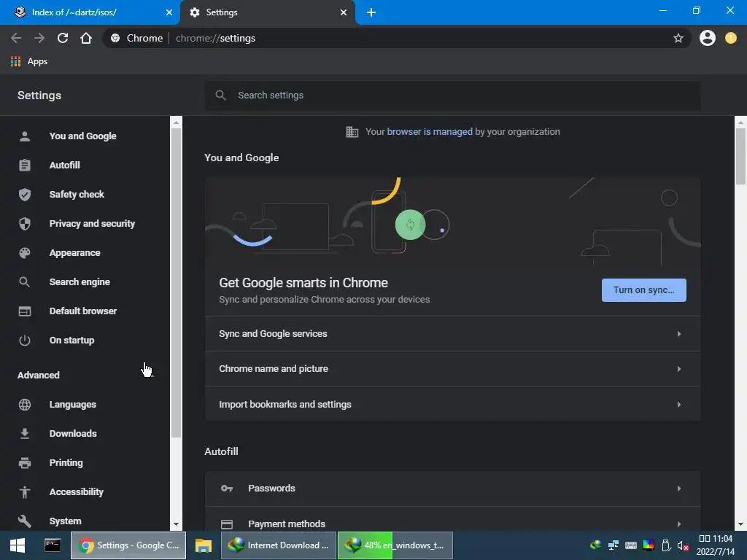Click the yellow Chrome update alert icon
Screen dimensions: 747x560
tap(730, 38)
